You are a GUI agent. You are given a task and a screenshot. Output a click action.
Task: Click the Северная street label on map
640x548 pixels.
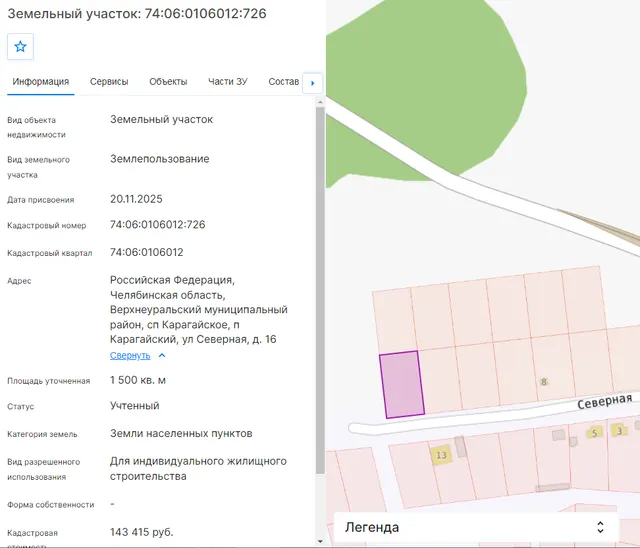[x=604, y=401]
